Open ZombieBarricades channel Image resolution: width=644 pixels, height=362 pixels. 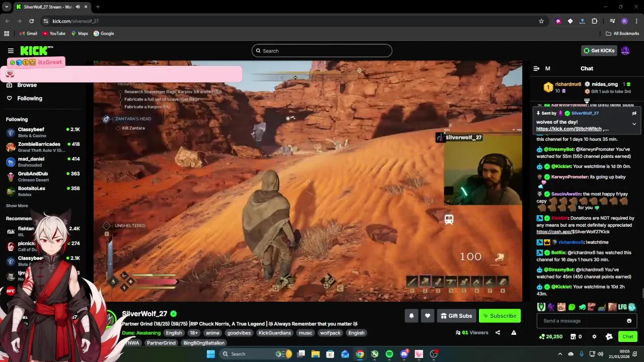tap(43, 147)
